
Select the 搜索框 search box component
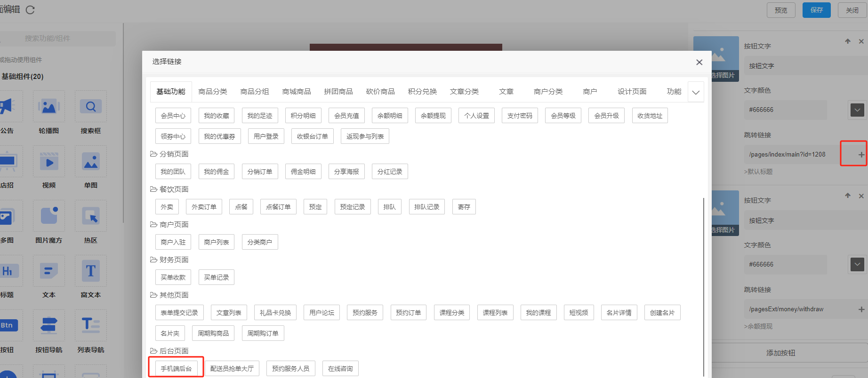click(90, 107)
